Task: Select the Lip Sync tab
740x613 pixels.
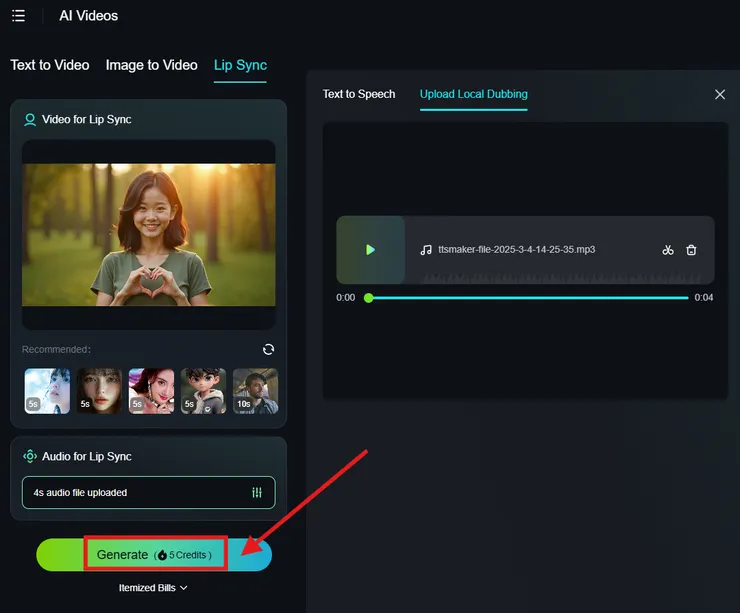Action: 240,65
